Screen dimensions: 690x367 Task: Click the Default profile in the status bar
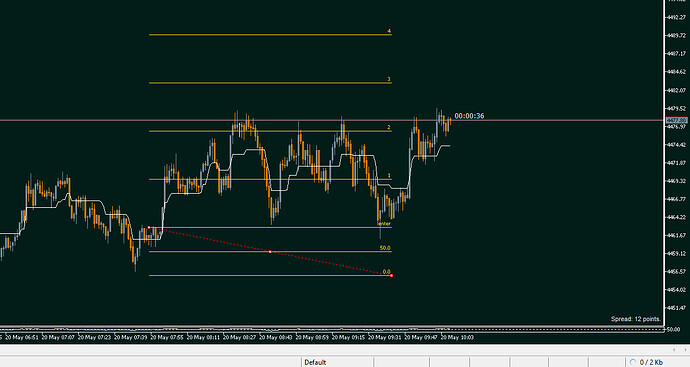click(x=315, y=363)
